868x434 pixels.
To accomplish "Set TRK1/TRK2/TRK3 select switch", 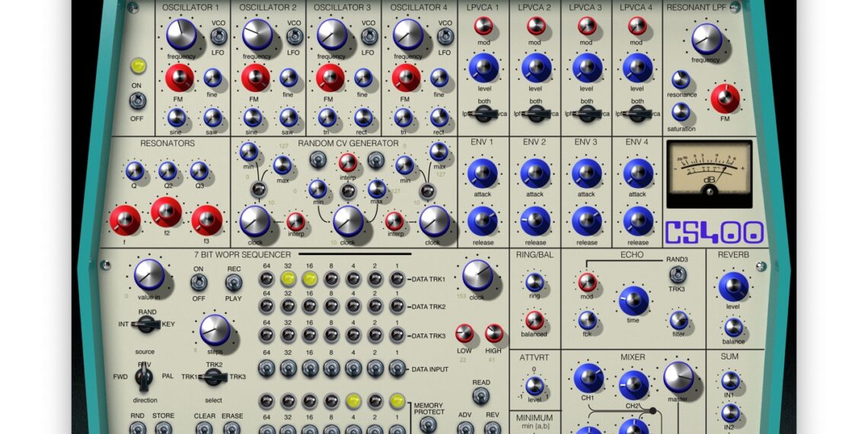I will [214, 378].
